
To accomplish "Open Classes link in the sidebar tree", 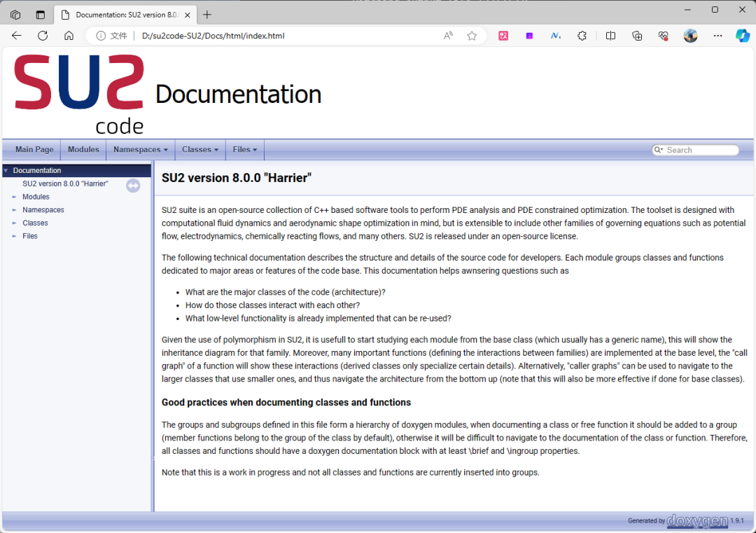I will (x=35, y=223).
